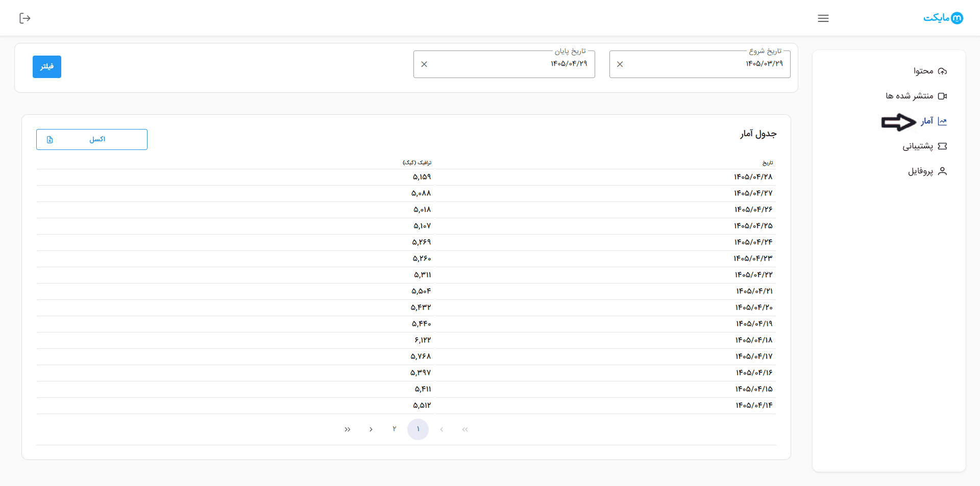The height and width of the screenshot is (486, 980).
Task: Go to next page single chevron
Action: pos(371,429)
